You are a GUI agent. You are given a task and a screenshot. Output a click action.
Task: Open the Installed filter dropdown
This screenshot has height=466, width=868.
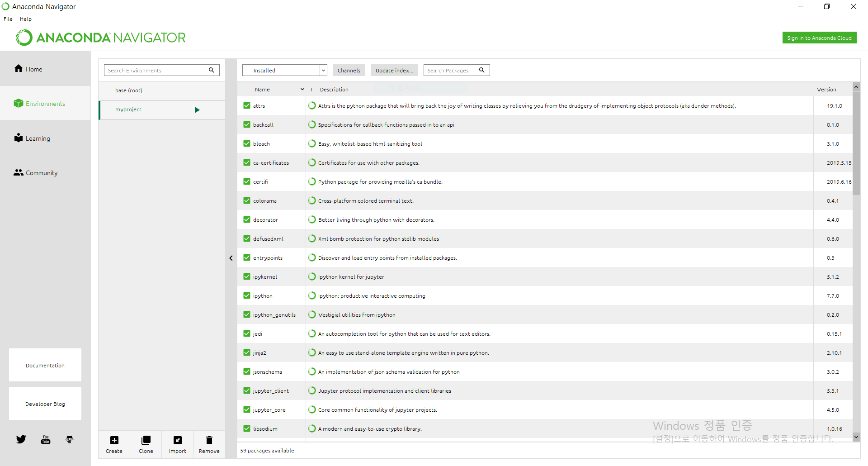pos(285,70)
